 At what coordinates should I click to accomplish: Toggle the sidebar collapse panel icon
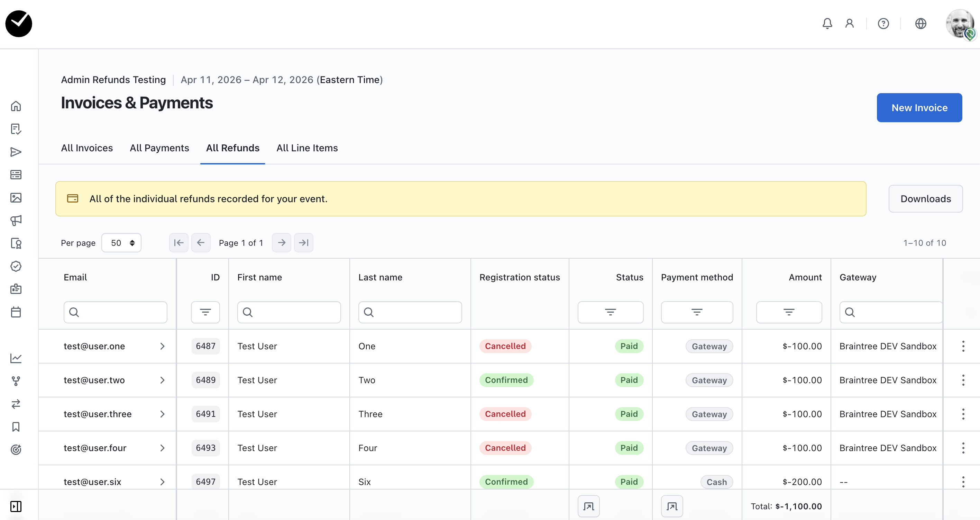(x=16, y=506)
